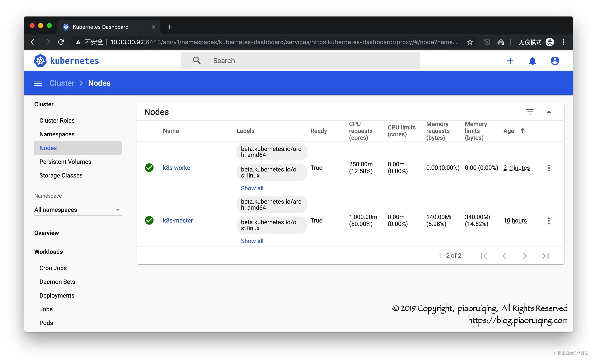Viewport: 597px width, 364px height.
Task: Open Deployments under Workloads
Action: [57, 295]
